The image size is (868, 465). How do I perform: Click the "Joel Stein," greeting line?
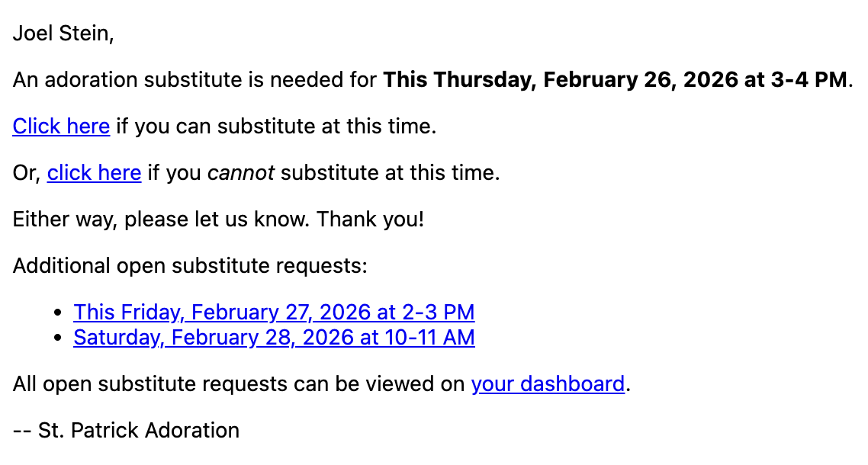[x=63, y=34]
